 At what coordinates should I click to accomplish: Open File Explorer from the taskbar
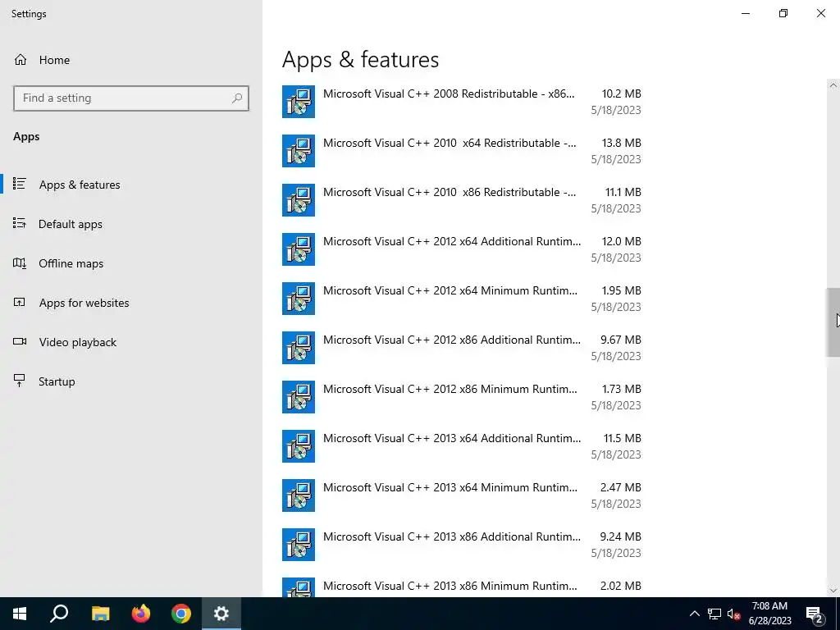point(100,614)
